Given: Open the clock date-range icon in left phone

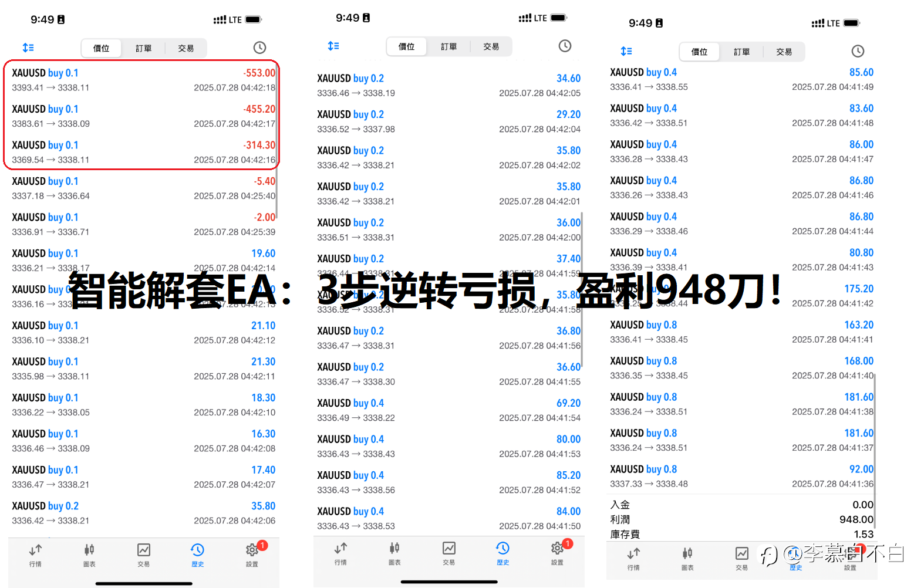Looking at the screenshot, I should (259, 48).
